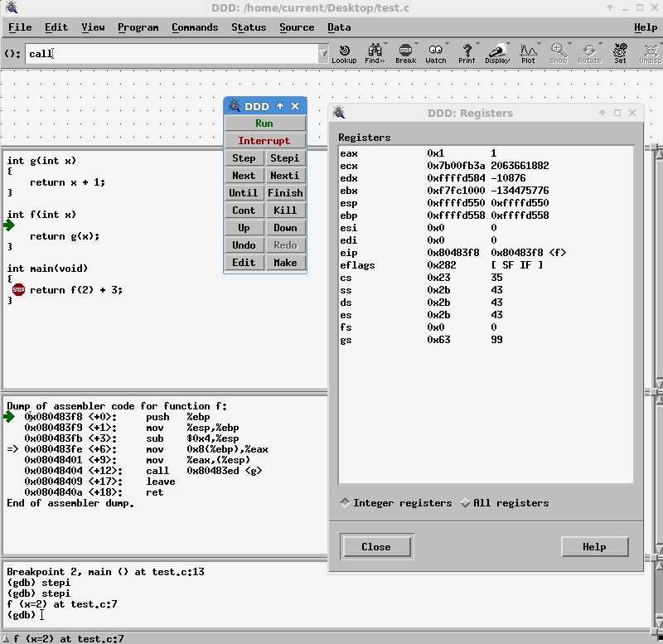This screenshot has height=644, width=663.
Task: Click the Nexti button
Action: [285, 176]
